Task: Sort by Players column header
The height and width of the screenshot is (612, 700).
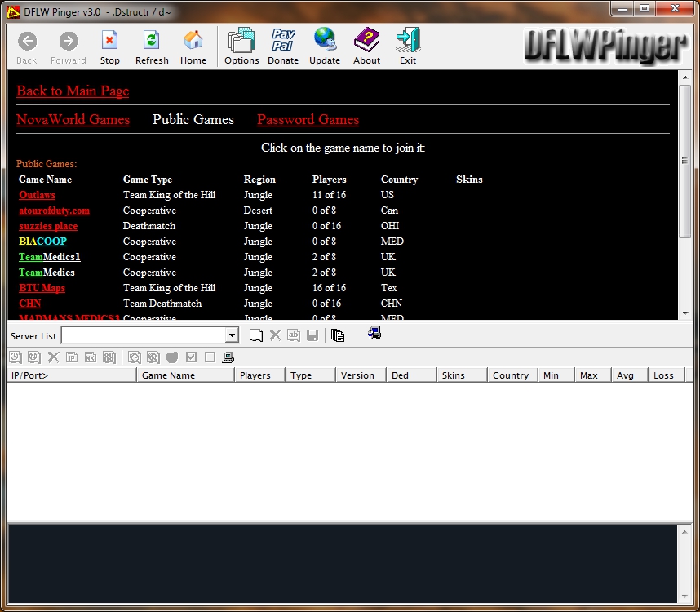Action: pos(259,375)
